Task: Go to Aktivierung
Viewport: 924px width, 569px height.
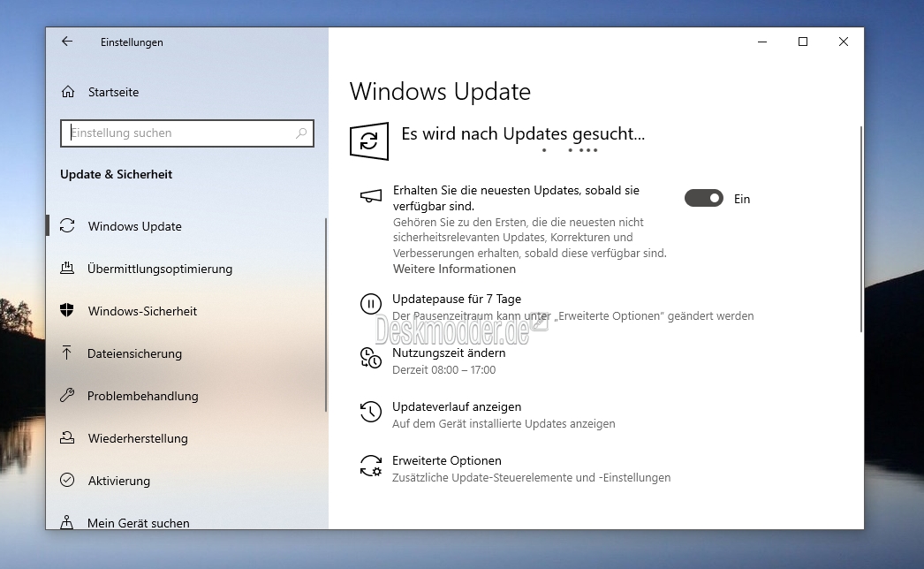Action: click(x=119, y=482)
